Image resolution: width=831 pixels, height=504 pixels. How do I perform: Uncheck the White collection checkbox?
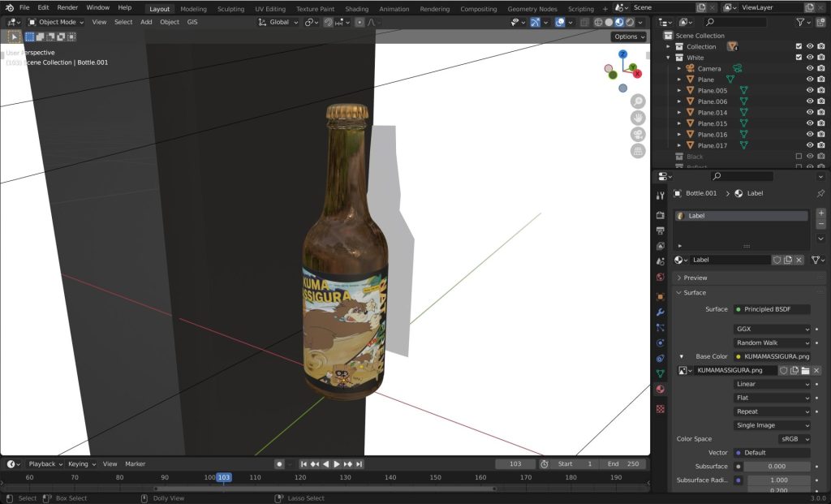pos(799,58)
